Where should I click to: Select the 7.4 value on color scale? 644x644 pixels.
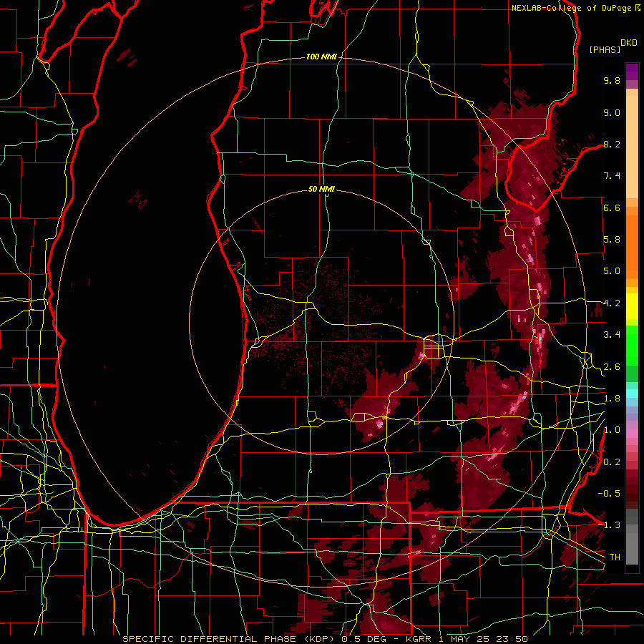coord(612,176)
